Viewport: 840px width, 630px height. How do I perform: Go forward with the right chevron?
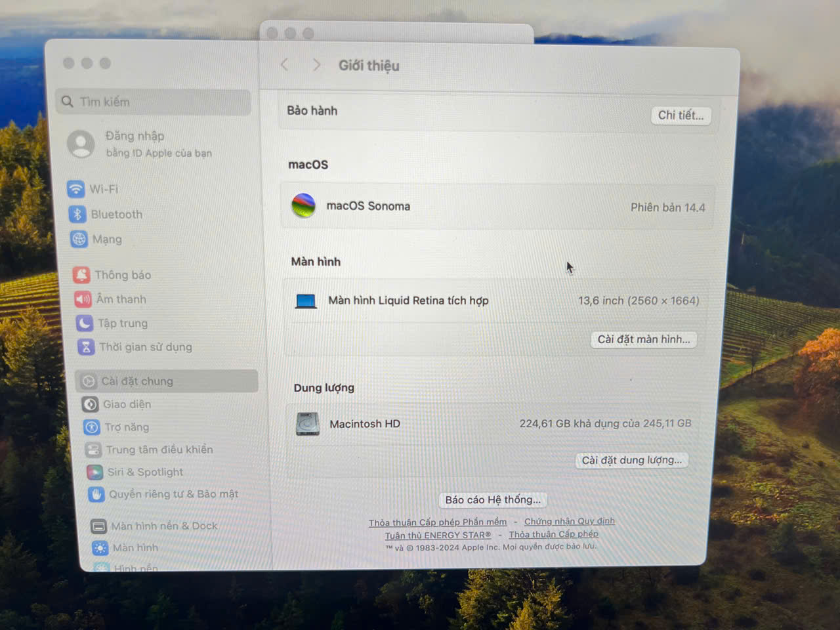(316, 64)
